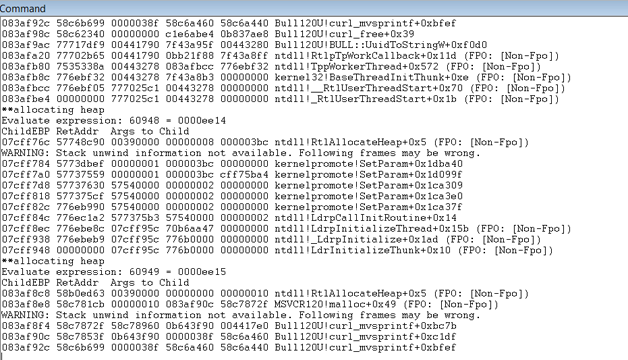Select ntdll!_LdrpInitialize+0x1ad symbol text

coord(357,239)
